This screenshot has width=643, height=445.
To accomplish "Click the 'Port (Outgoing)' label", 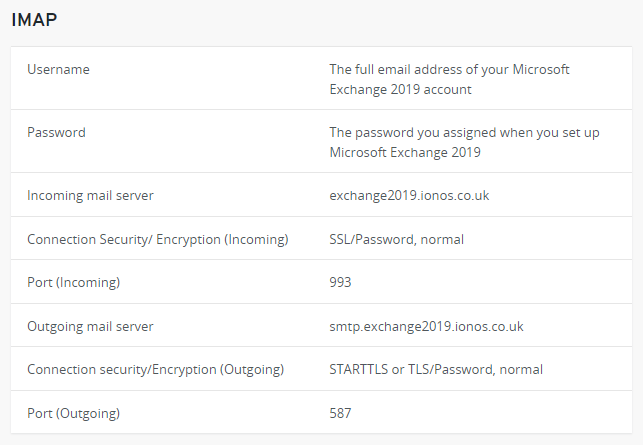I will pyautogui.click(x=73, y=413).
